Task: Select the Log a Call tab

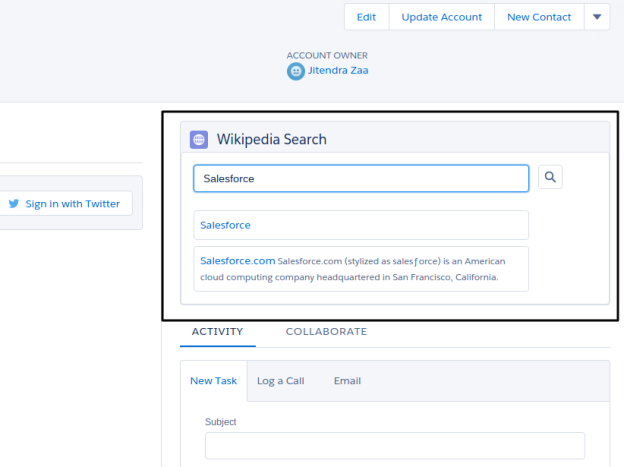Action: (x=281, y=381)
